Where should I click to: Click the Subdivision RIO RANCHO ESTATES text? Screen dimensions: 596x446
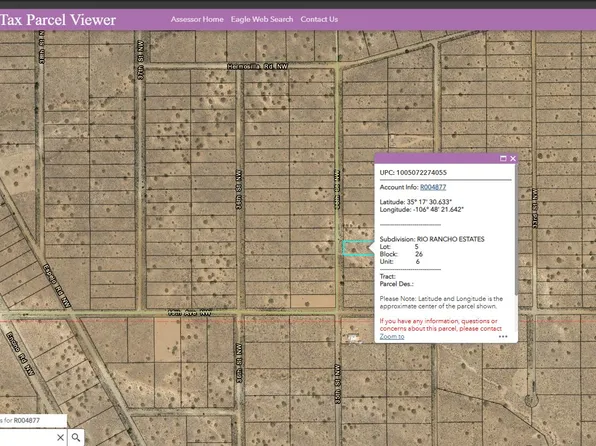point(432,239)
